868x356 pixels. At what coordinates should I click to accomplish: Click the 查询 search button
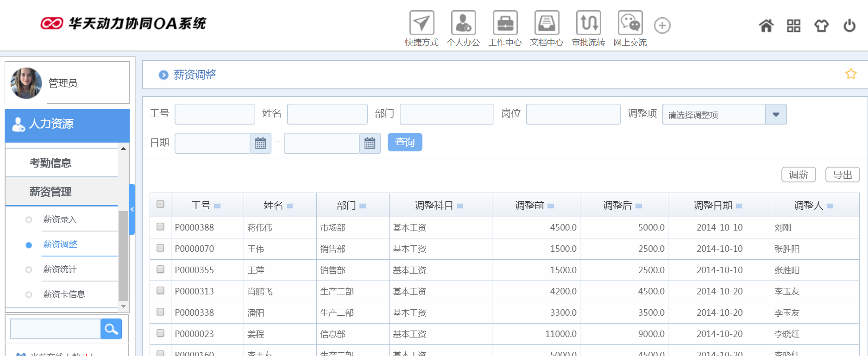pyautogui.click(x=404, y=142)
